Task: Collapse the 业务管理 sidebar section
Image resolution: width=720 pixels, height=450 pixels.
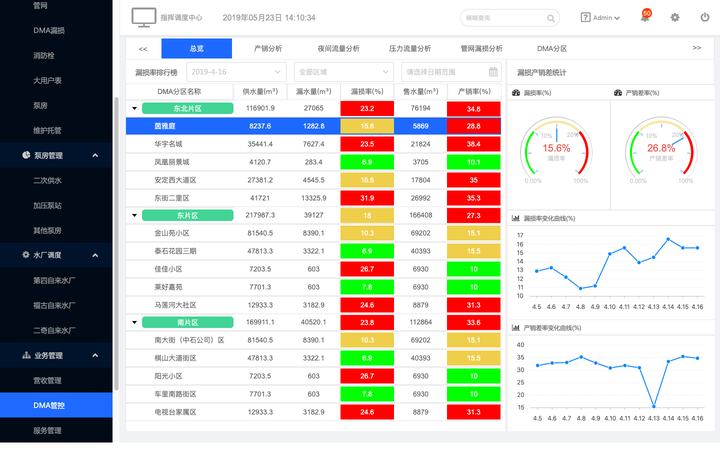Action: point(95,355)
